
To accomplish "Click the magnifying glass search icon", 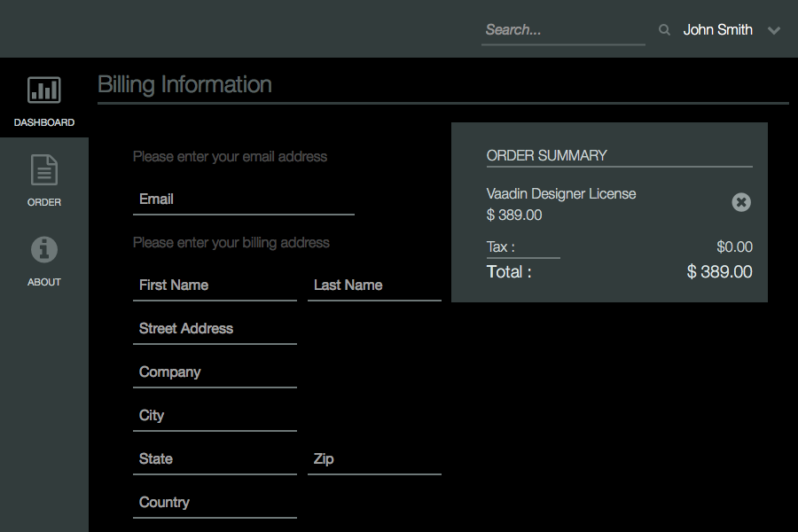I will [x=664, y=30].
